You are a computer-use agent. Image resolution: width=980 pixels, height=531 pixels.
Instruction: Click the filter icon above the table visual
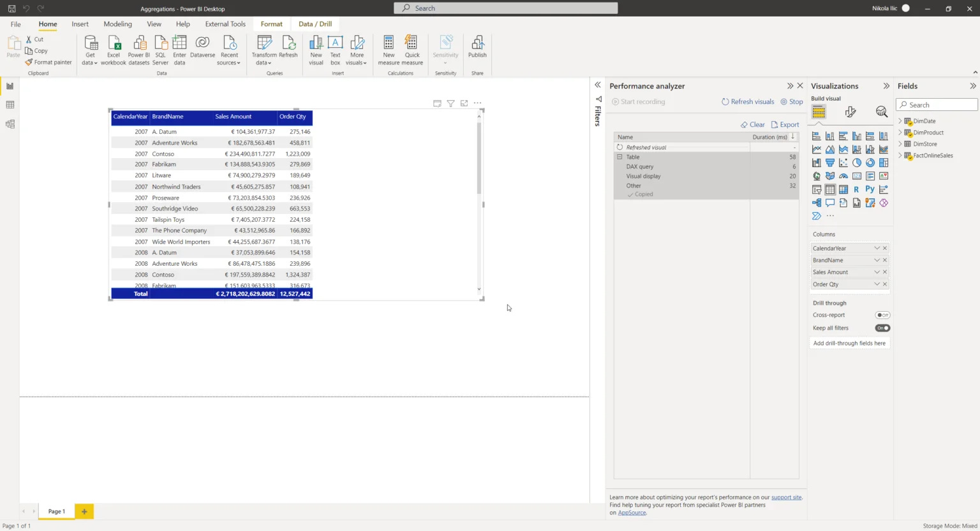click(x=450, y=103)
